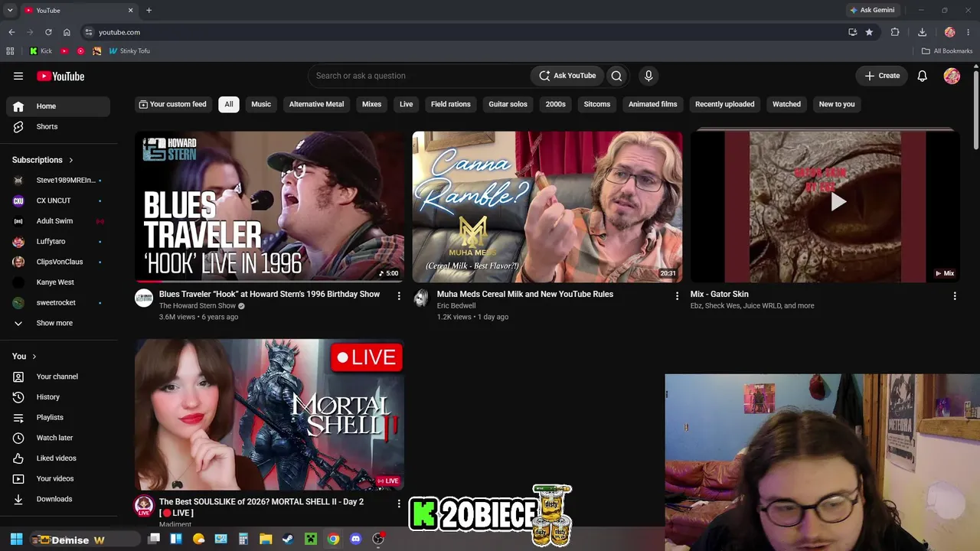Launch Minecraft from the taskbar
The image size is (980, 551).
click(310, 539)
